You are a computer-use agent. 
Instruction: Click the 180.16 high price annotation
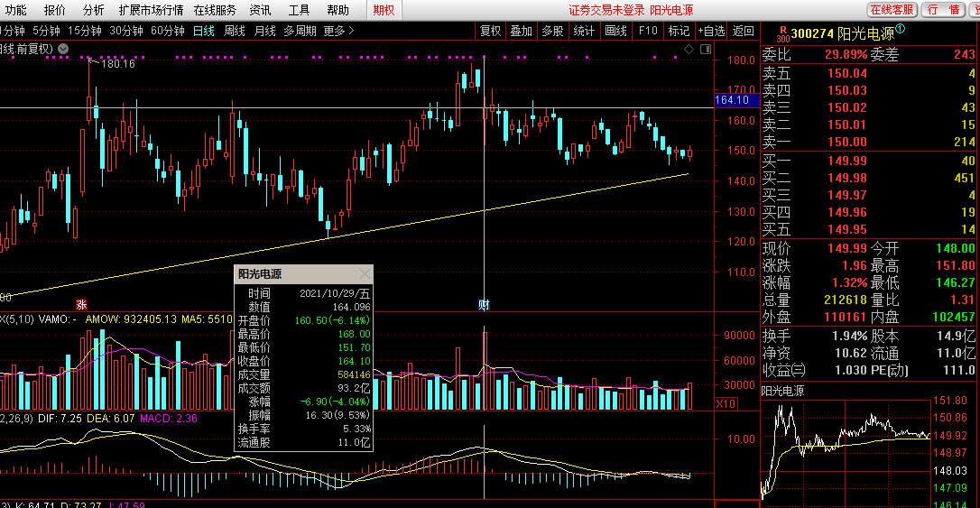(117, 64)
